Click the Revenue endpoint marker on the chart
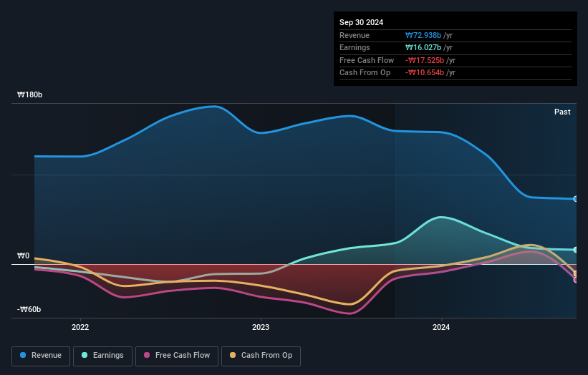Image resolution: width=588 pixels, height=375 pixels. [x=576, y=199]
